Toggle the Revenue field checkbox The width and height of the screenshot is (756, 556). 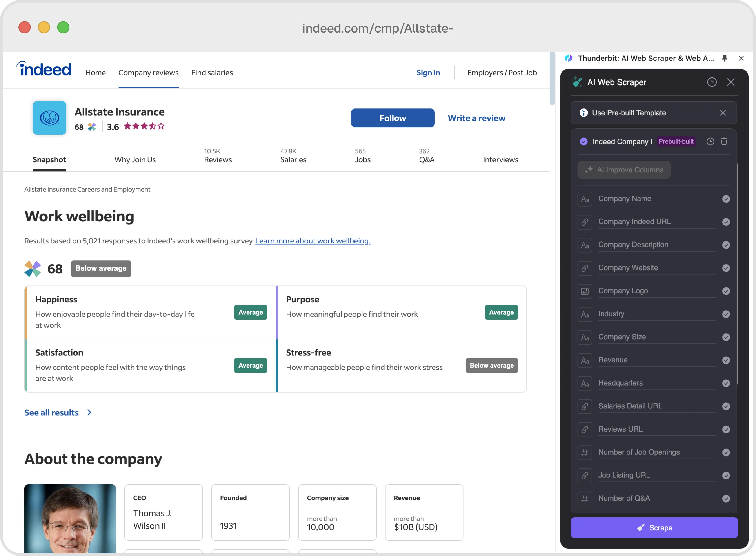coord(726,360)
